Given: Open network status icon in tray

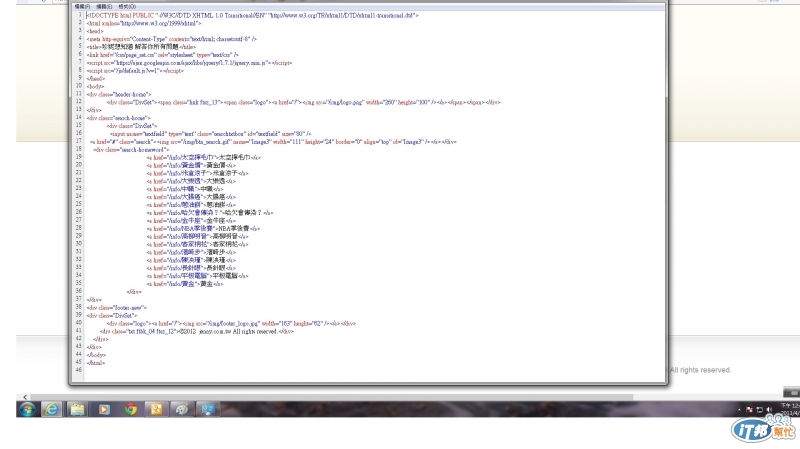Looking at the screenshot, I should point(759,410).
